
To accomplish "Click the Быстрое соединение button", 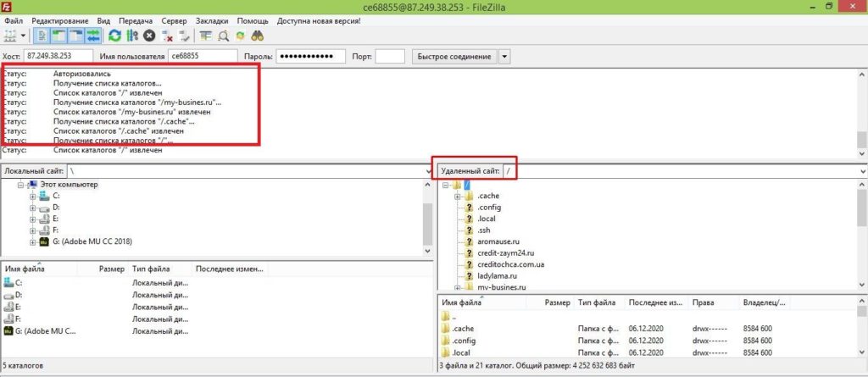I will [453, 57].
